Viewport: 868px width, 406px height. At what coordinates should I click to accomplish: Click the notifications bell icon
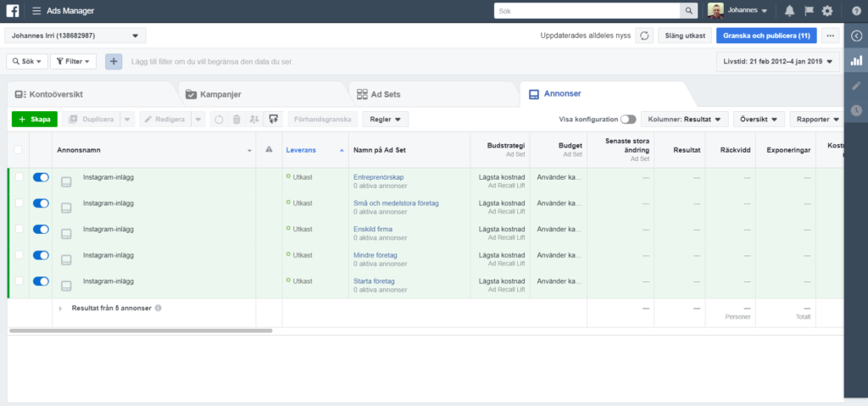[x=789, y=11]
